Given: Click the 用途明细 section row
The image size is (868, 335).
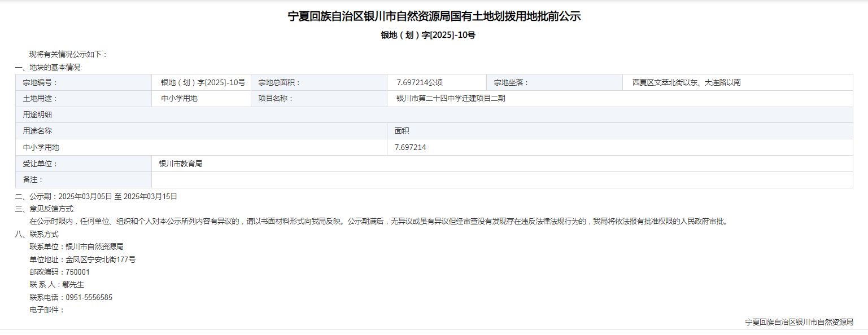Looking at the screenshot, I should tap(434, 115).
